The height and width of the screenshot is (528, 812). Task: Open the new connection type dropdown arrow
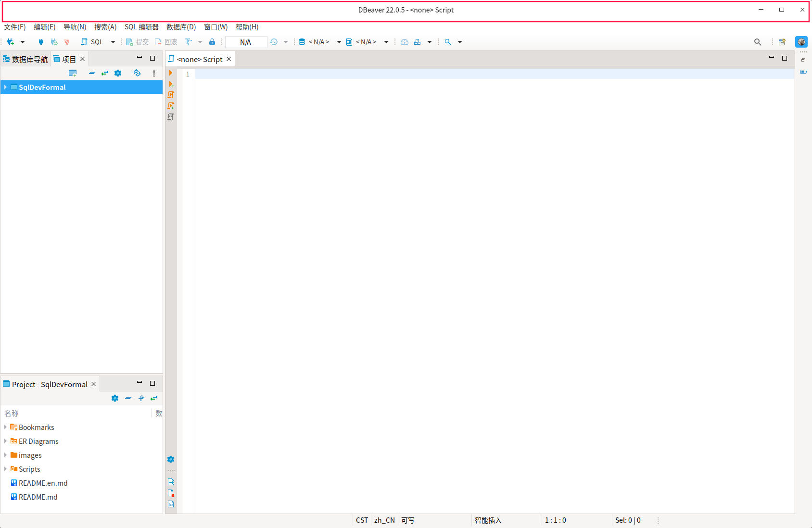tap(23, 42)
